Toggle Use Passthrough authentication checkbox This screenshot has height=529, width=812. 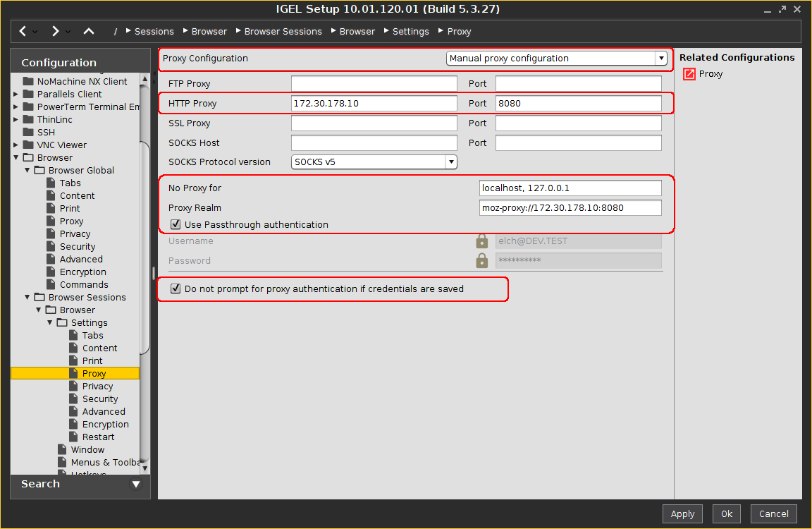[176, 225]
